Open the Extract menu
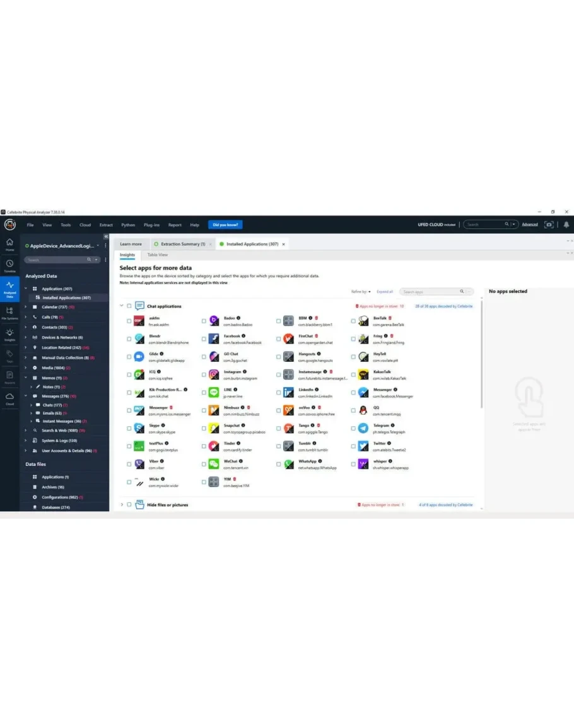 [x=106, y=225]
